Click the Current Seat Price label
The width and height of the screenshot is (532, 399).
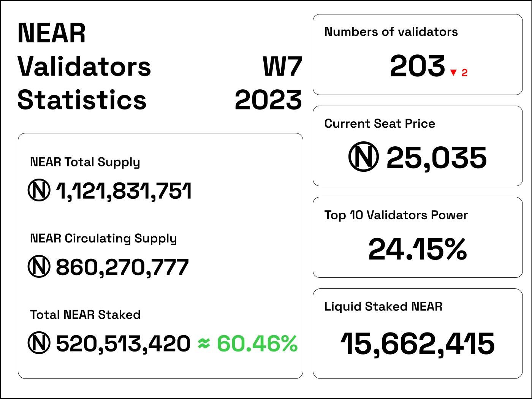(x=380, y=123)
